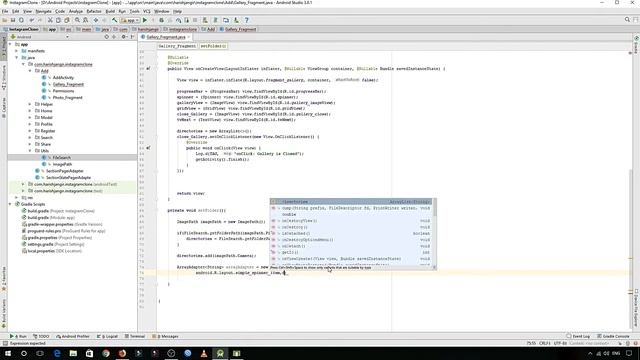Image resolution: width=640 pixels, height=360 pixels.
Task: Open the Firefox taskbar icon
Action: [122, 353]
